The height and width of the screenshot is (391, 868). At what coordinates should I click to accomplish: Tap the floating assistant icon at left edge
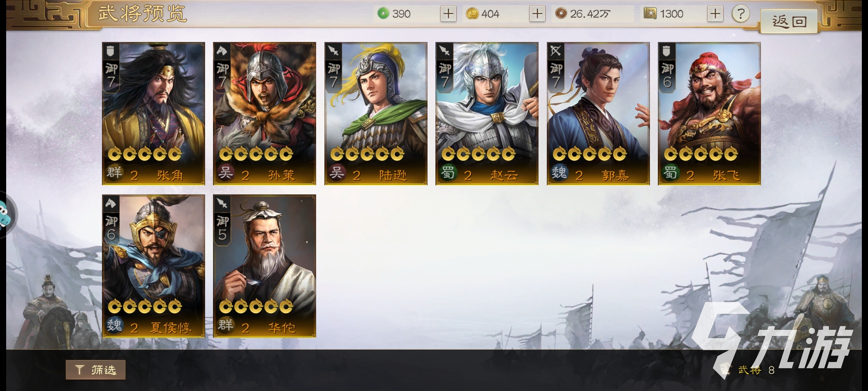[5, 214]
